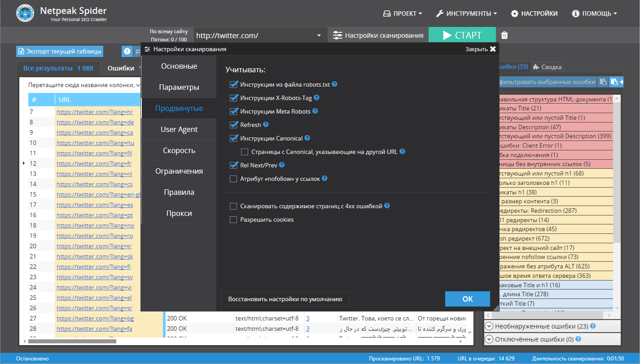The width and height of the screenshot is (640, 364).
Task: Open help icon for X-Robots-Tag
Action: [316, 97]
